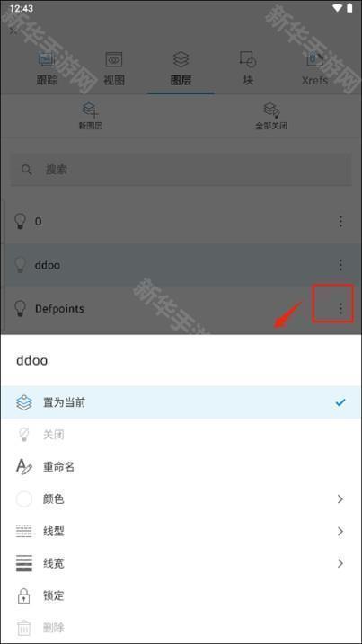Toggle lightbulb visibility of Defpoints layer
The width and height of the screenshot is (362, 644).
[x=20, y=308]
